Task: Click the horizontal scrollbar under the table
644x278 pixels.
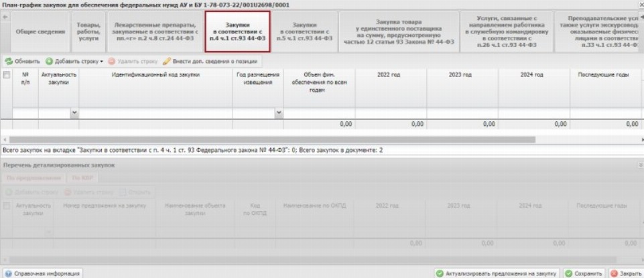Action: pyautogui.click(x=268, y=139)
